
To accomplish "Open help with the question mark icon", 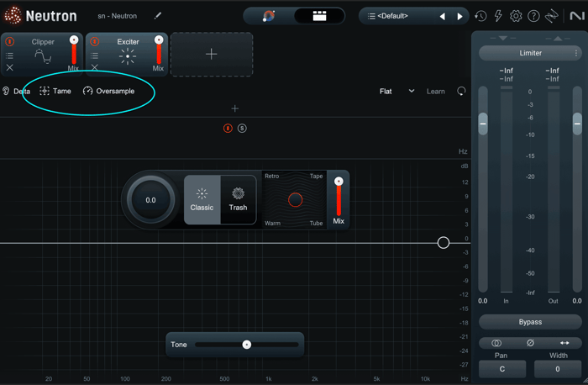I will tap(533, 16).
